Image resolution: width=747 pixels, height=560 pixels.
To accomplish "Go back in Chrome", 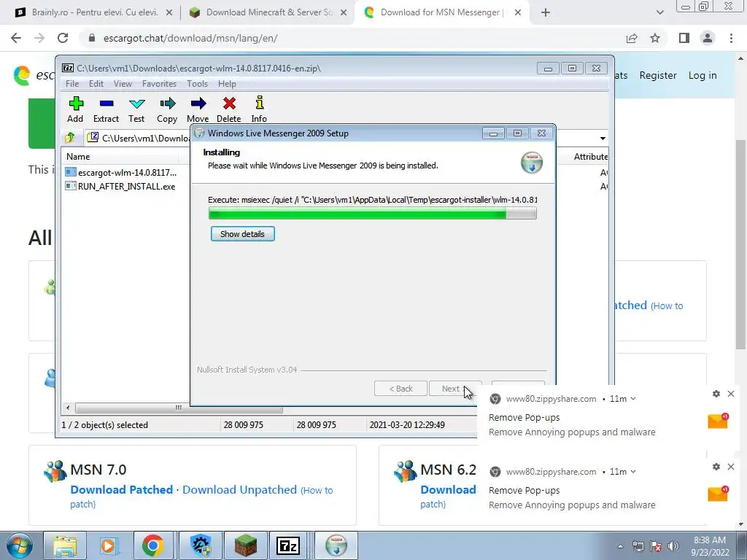I will coord(16,38).
